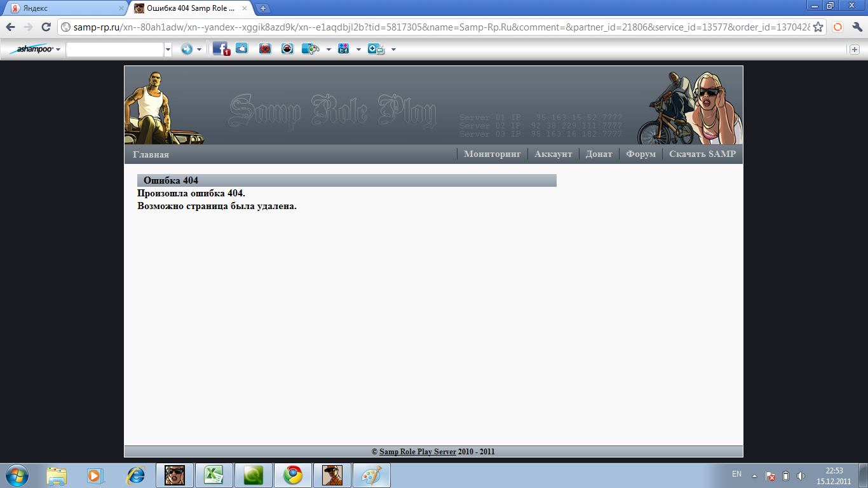
Task: Click the thumbs-up like toolbar icon
Action: pyautogui.click(x=241, y=48)
